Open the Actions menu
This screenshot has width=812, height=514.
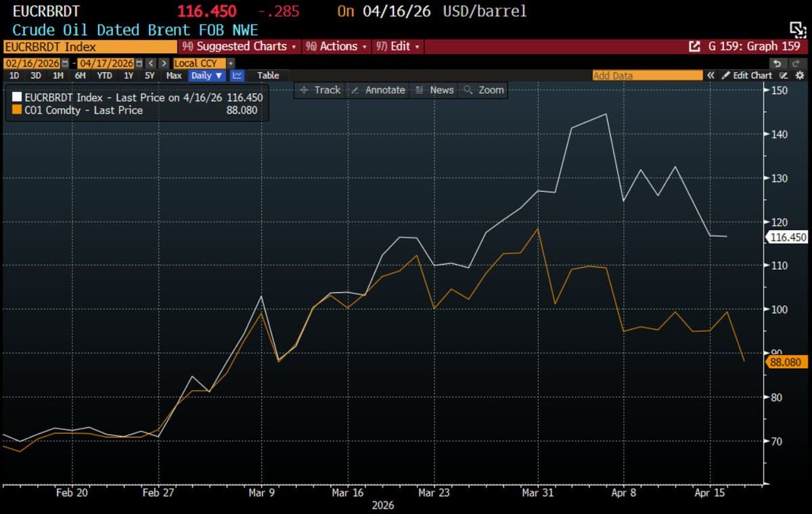(x=337, y=47)
